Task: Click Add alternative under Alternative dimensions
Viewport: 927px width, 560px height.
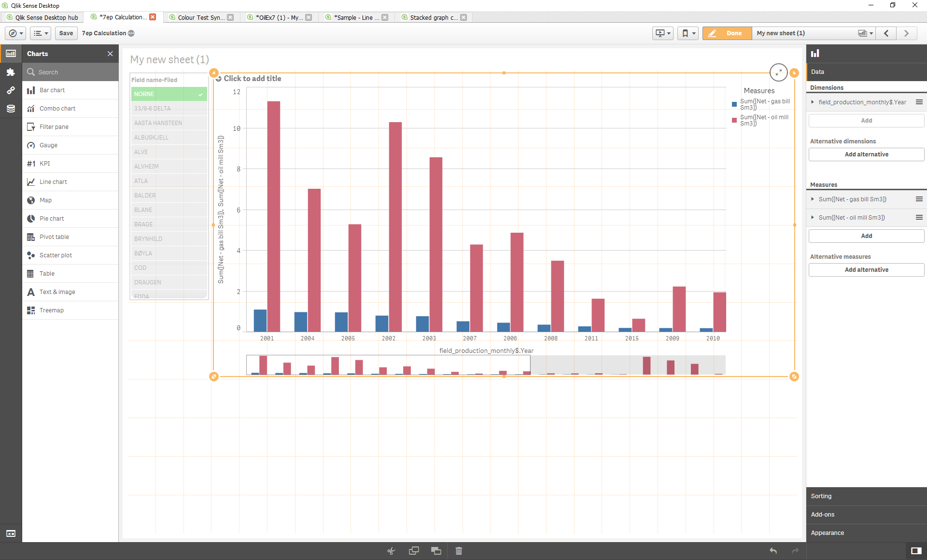Action: 866,154
